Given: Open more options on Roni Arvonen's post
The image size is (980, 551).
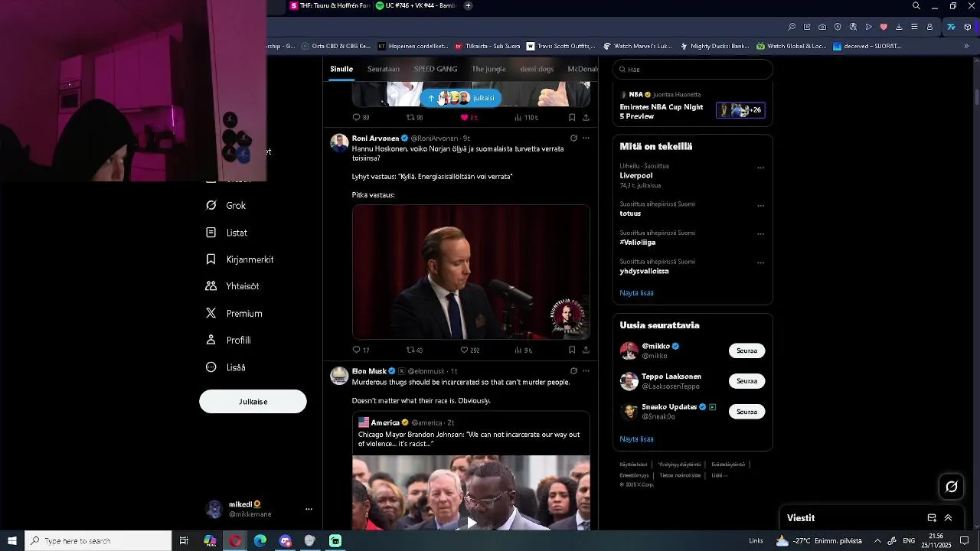Looking at the screenshot, I should [x=586, y=139].
